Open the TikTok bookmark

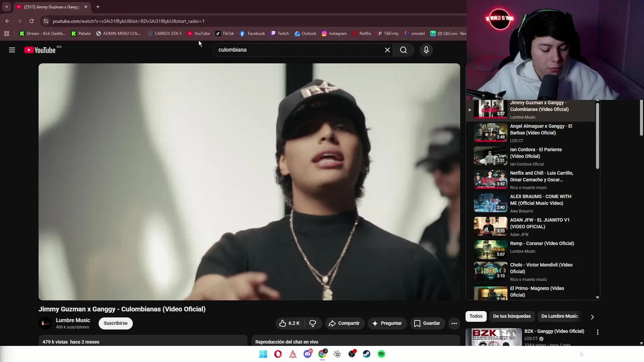(x=224, y=34)
